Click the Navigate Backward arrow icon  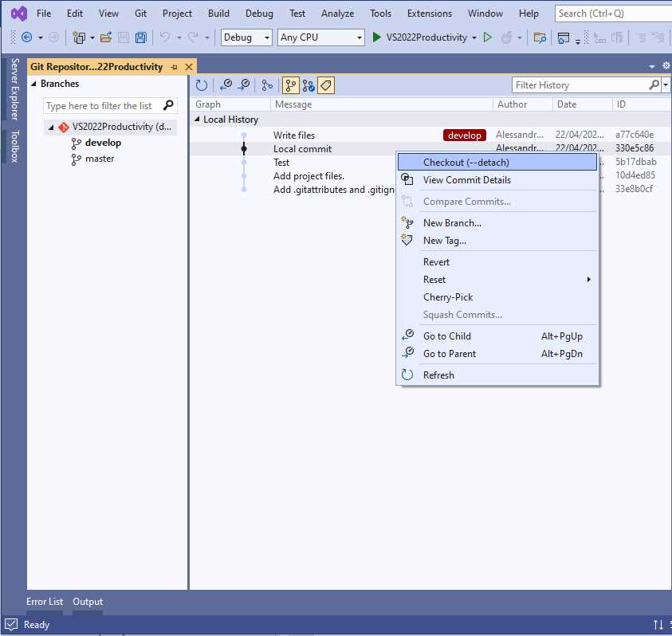tap(26, 37)
